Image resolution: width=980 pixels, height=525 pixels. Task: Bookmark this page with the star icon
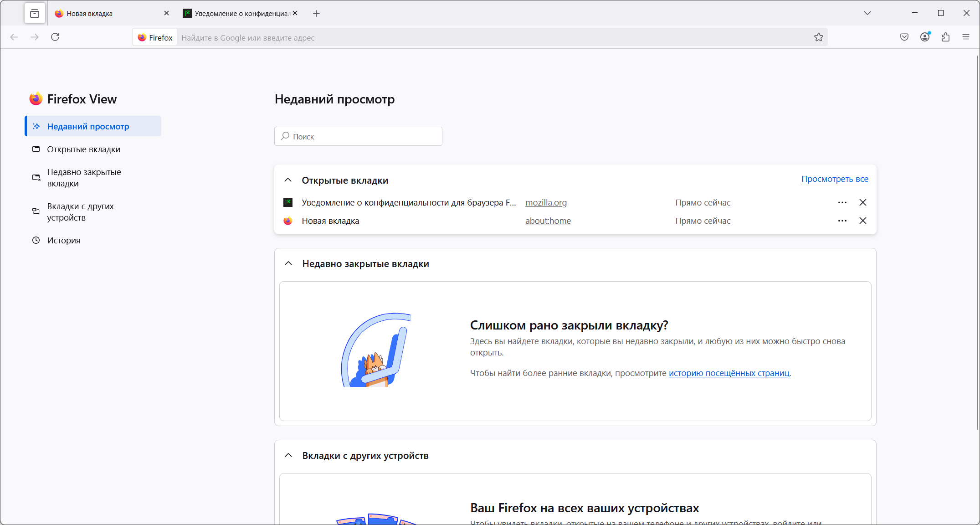(x=819, y=37)
